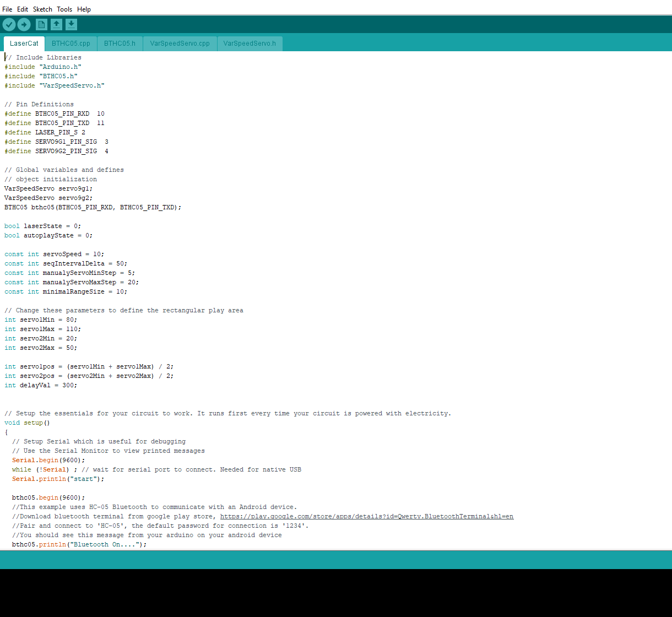Save the sketch using the down-arrow icon
Image resolution: width=672 pixels, height=617 pixels.
tap(71, 24)
